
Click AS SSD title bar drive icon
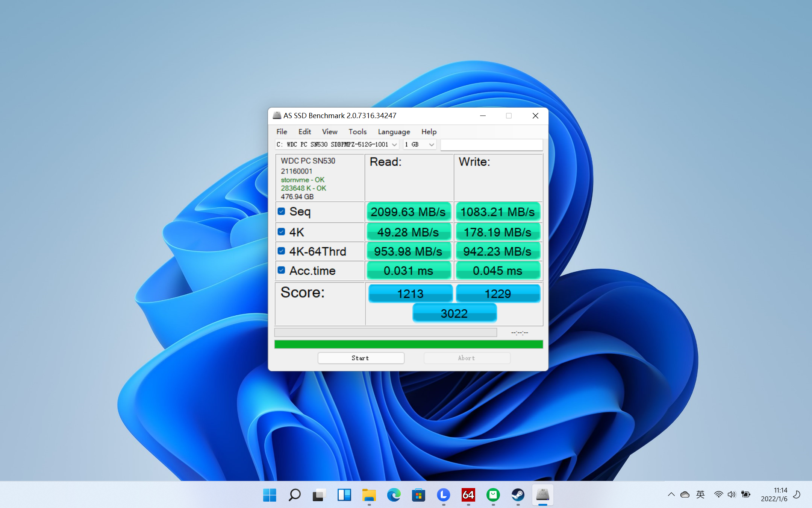(x=277, y=116)
